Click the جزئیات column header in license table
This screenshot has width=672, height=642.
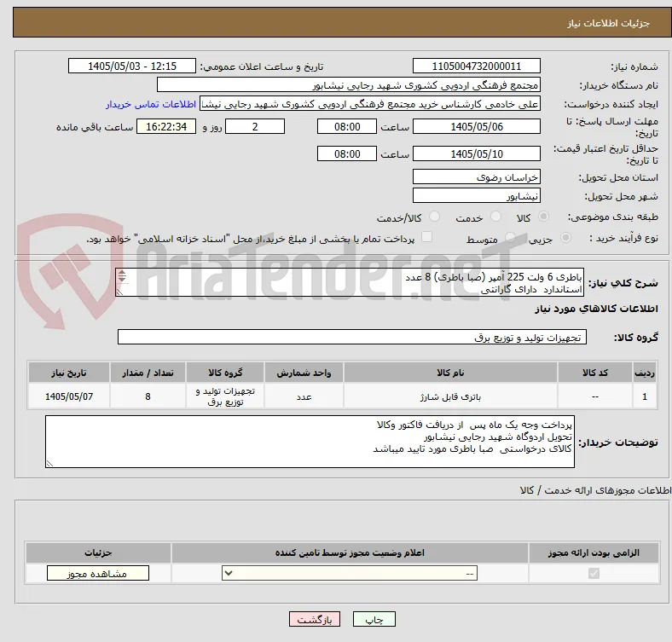[x=98, y=552]
